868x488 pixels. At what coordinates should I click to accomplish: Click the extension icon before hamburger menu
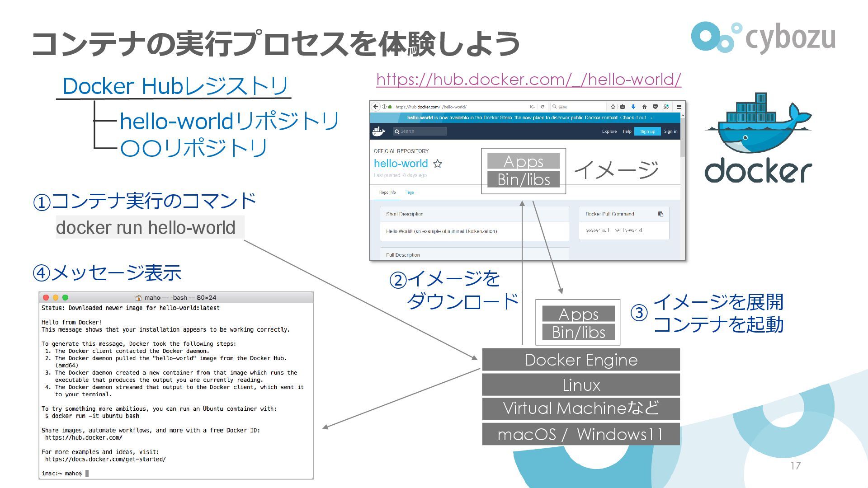coord(666,107)
